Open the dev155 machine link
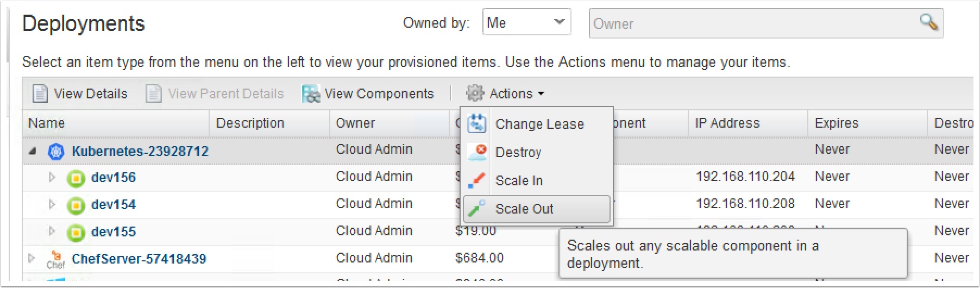This screenshot has height=288, width=980. (114, 232)
